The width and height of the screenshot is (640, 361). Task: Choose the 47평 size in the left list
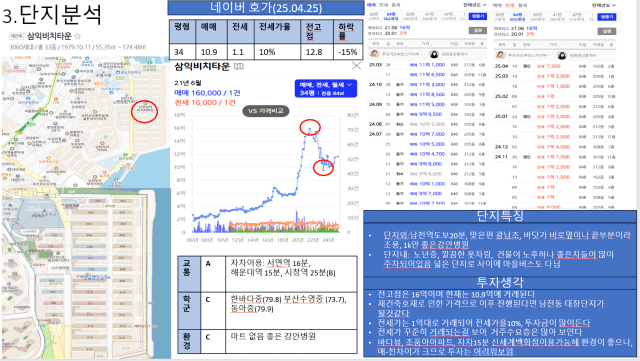click(449, 16)
